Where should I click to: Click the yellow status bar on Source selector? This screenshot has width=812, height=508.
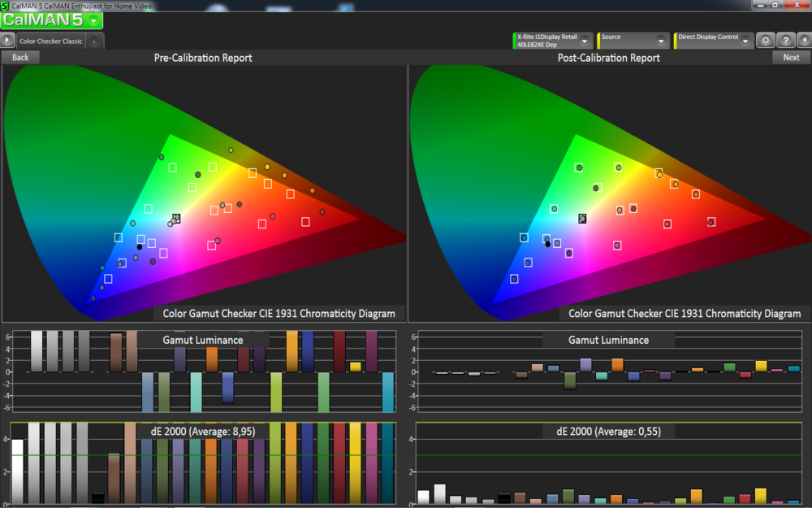pos(599,39)
